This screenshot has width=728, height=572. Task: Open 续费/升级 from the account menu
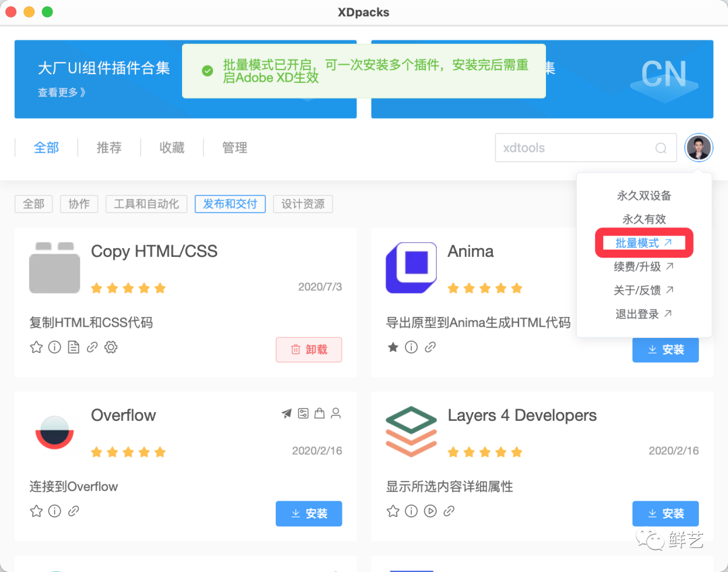644,266
